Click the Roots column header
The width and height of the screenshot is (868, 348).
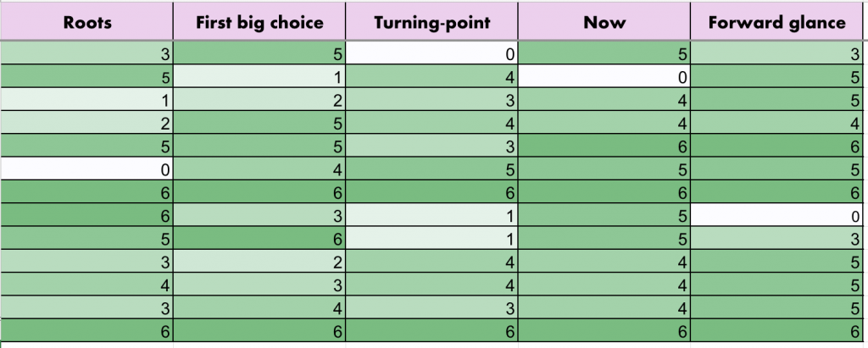86,22
